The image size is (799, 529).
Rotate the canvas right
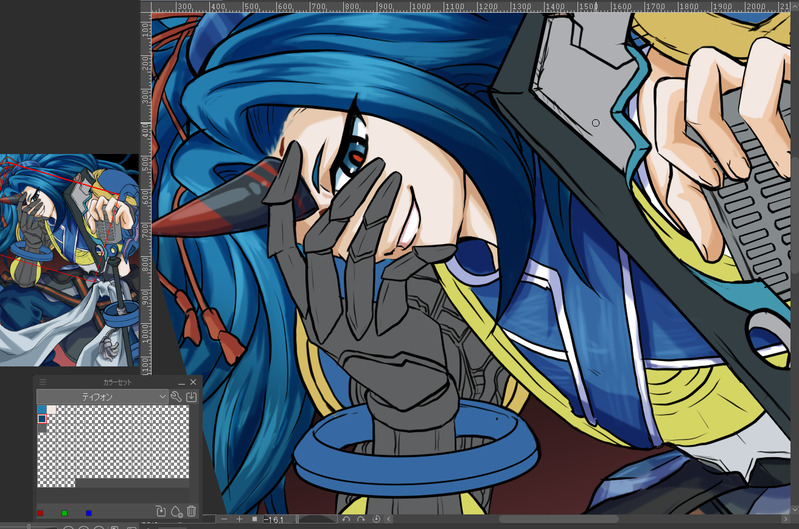pos(361,519)
